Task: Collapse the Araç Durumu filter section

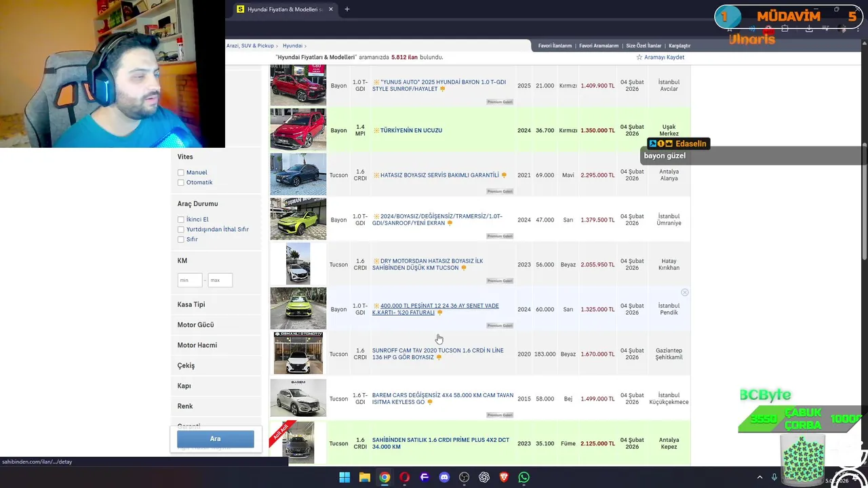Action: (x=197, y=203)
